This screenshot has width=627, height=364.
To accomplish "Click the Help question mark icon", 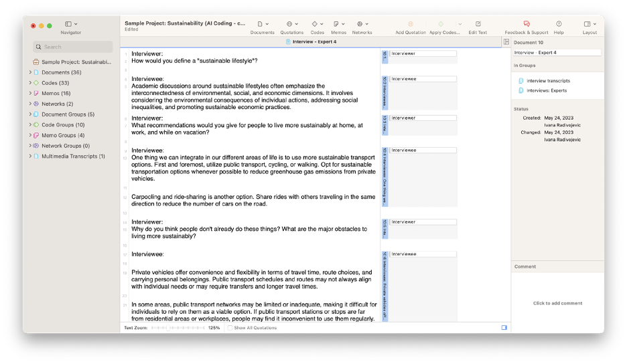I will point(559,24).
